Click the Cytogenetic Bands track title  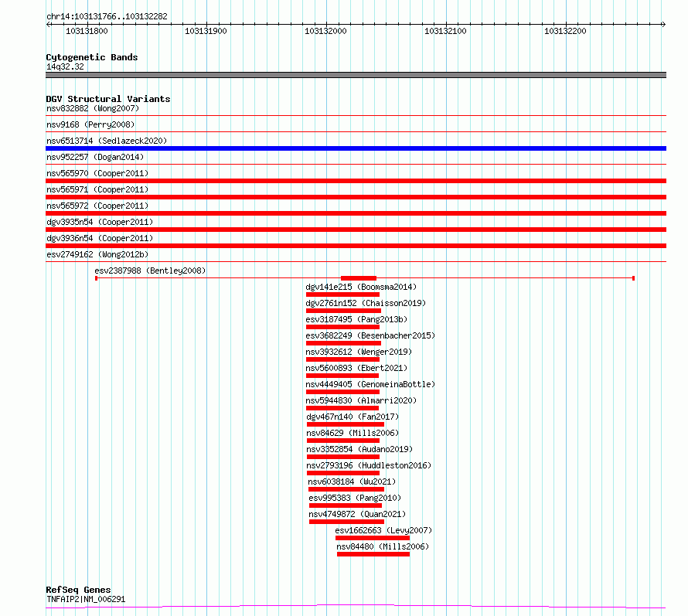click(92, 57)
